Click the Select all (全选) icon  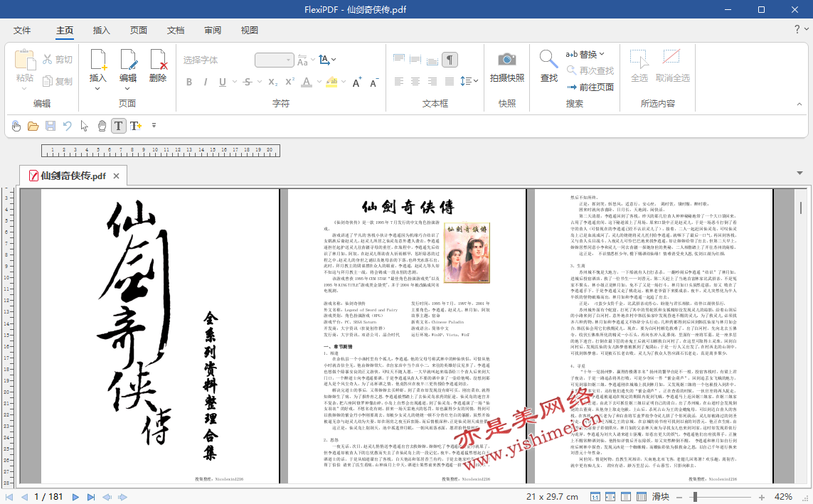(x=639, y=59)
